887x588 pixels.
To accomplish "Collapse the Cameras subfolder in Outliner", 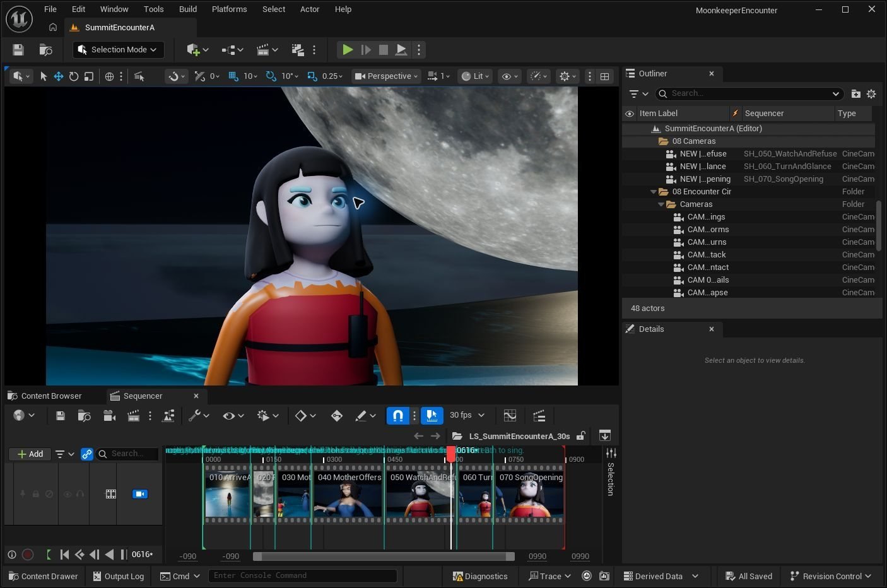I will click(x=661, y=204).
